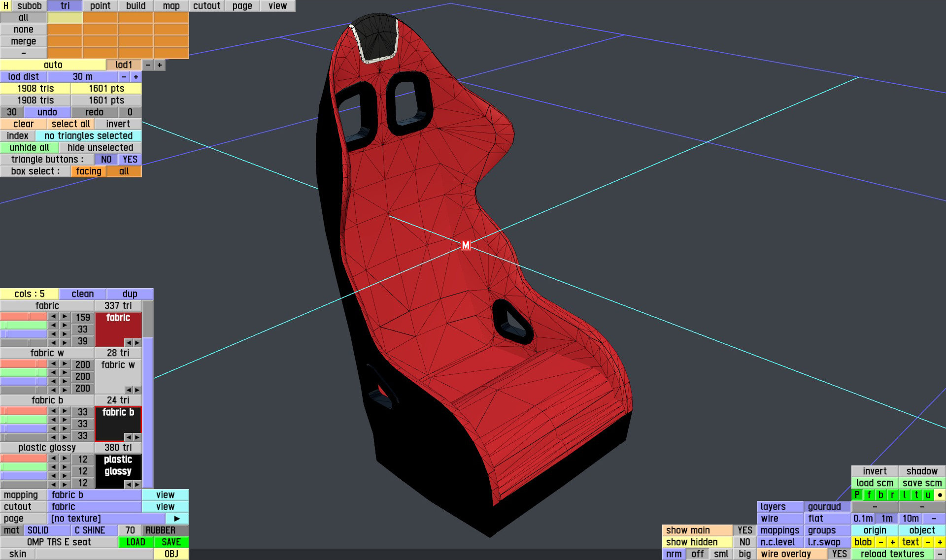Image resolution: width=946 pixels, height=560 pixels.
Task: Toggle show hidden NO button
Action: 744,542
